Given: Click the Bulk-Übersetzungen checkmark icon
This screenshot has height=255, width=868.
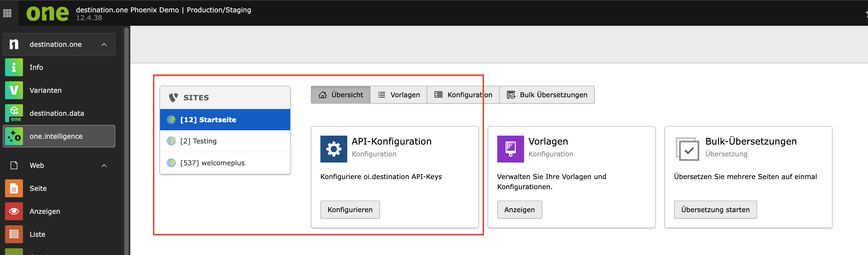Looking at the screenshot, I should point(688,149).
